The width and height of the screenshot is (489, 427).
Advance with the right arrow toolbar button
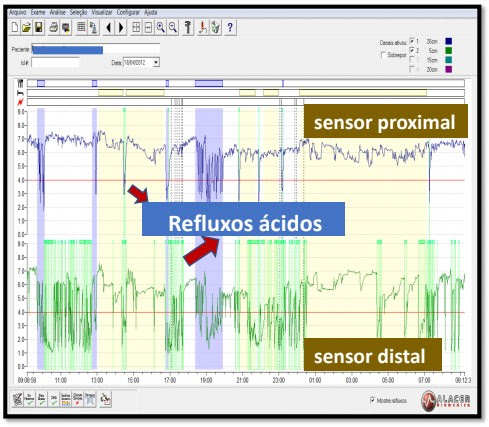(121, 27)
